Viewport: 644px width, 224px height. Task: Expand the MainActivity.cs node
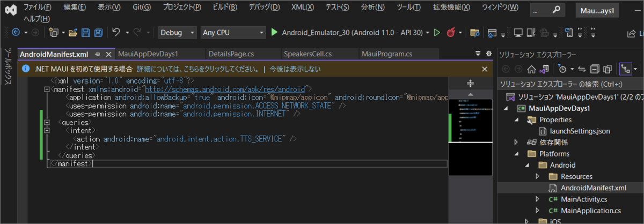[x=537, y=199]
